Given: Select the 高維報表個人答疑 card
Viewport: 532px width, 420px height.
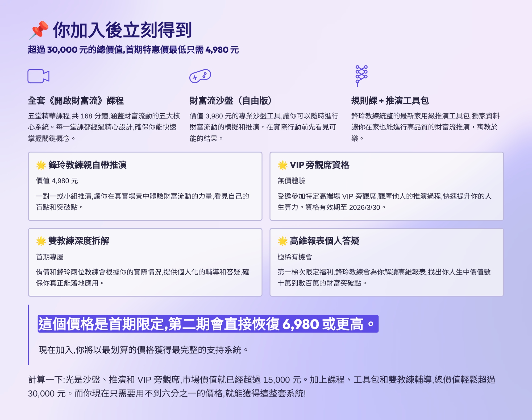Looking at the screenshot, I should [x=386, y=262].
